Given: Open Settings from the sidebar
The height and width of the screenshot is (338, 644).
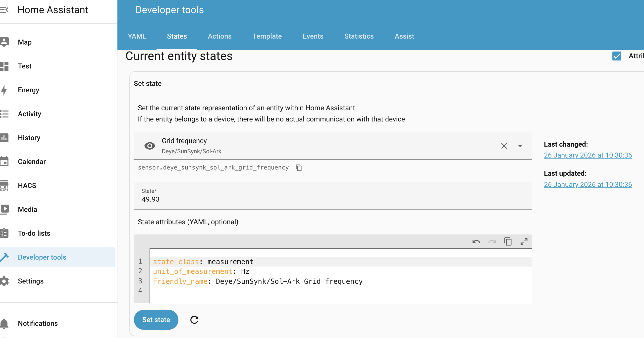Looking at the screenshot, I should click(x=31, y=281).
